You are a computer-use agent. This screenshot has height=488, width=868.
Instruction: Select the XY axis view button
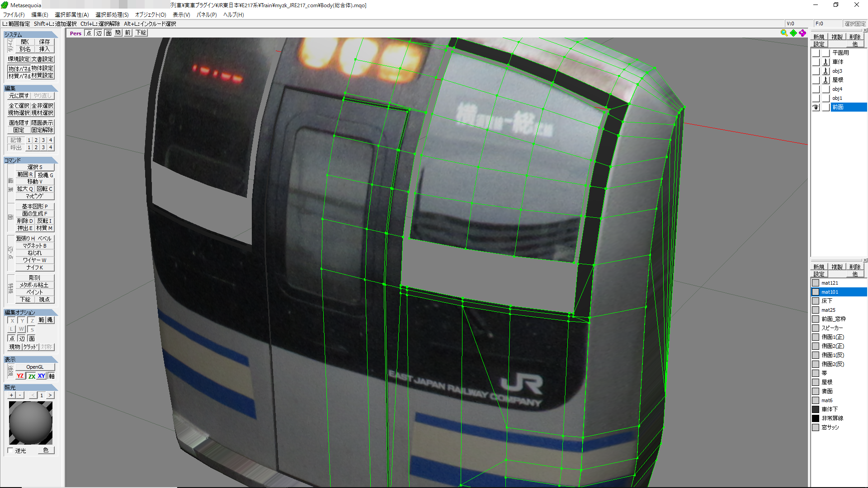[x=42, y=376]
